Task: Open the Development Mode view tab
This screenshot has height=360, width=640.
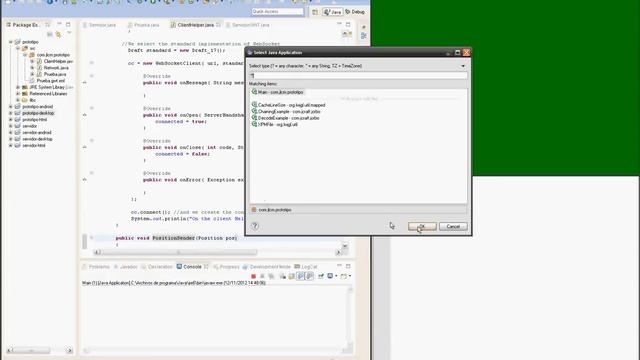Action: (267, 267)
